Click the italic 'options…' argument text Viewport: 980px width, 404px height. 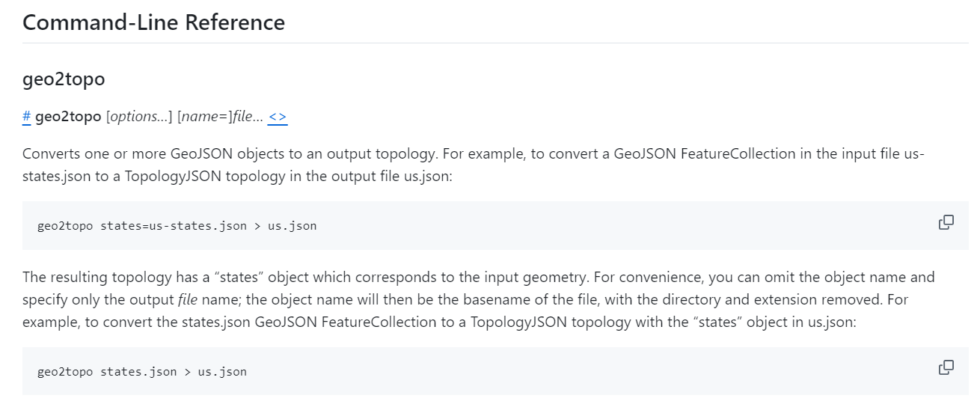click(139, 117)
